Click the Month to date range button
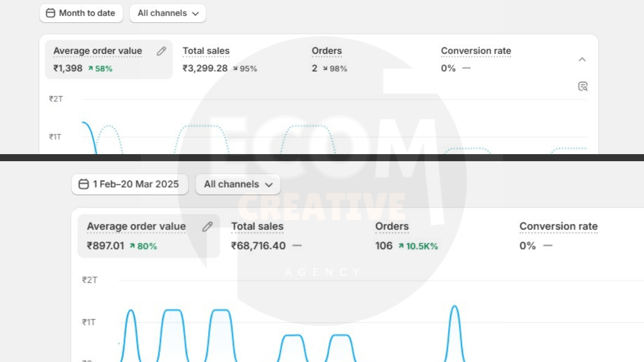644x362 pixels. click(81, 13)
